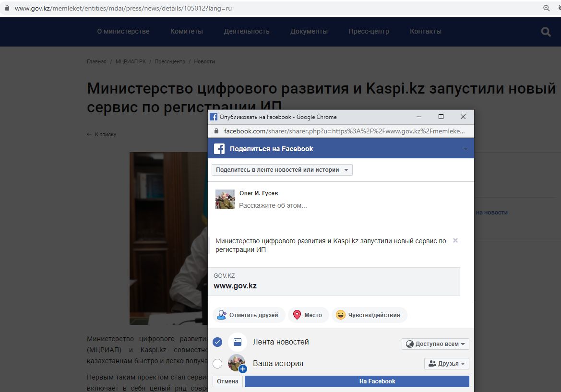Click the К списку link

tap(106, 134)
